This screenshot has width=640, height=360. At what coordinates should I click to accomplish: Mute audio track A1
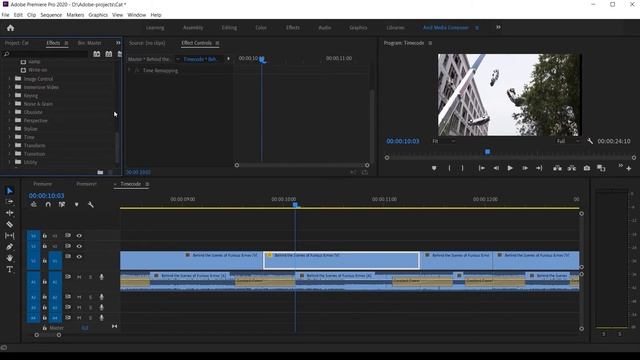point(79,277)
